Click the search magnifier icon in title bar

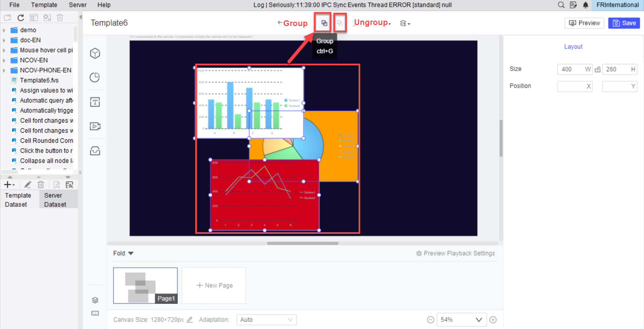(x=561, y=5)
